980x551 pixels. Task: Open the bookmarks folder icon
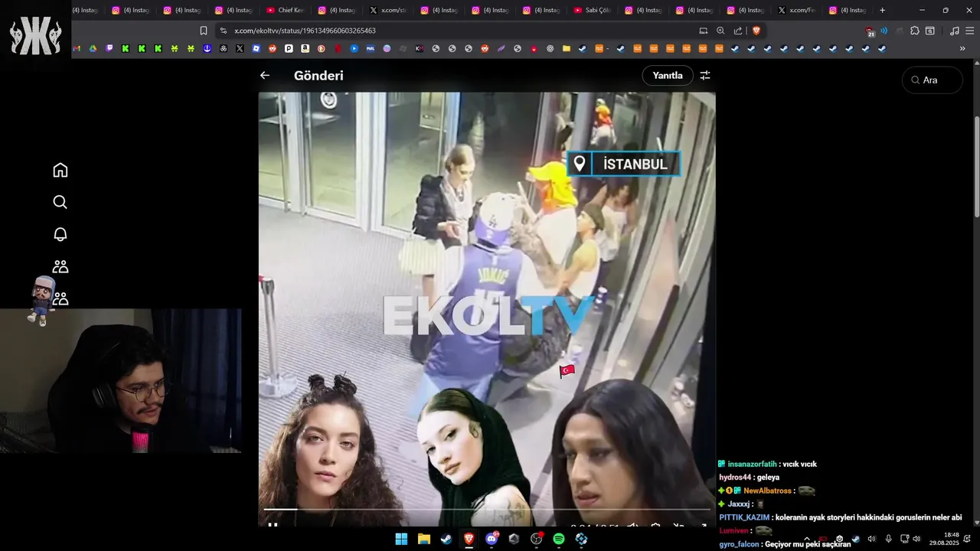[567, 48]
